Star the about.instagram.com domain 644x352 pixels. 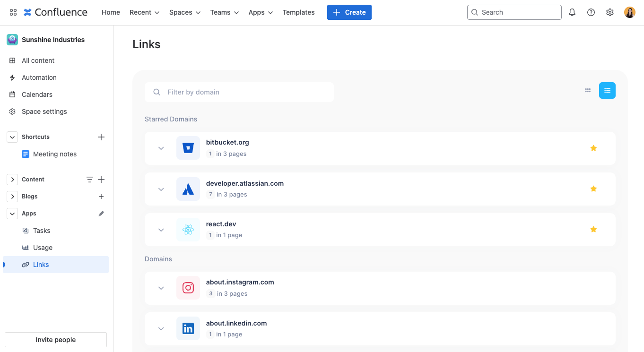click(x=593, y=288)
